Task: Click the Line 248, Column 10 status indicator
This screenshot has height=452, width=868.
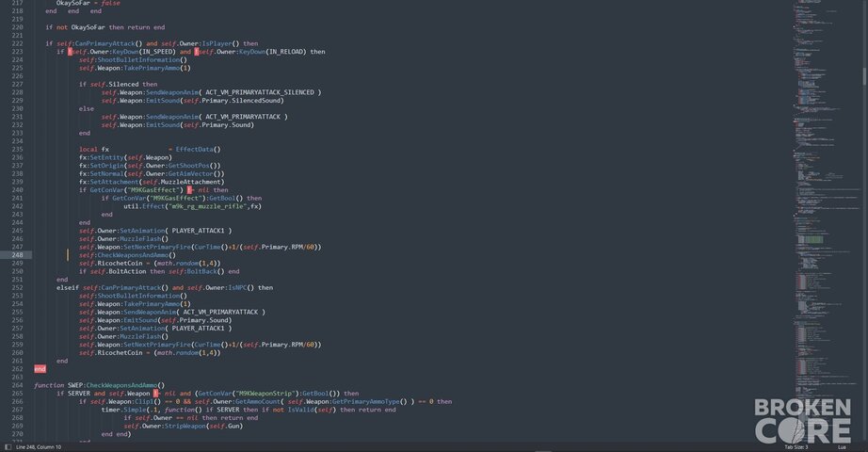Action: tap(39, 447)
